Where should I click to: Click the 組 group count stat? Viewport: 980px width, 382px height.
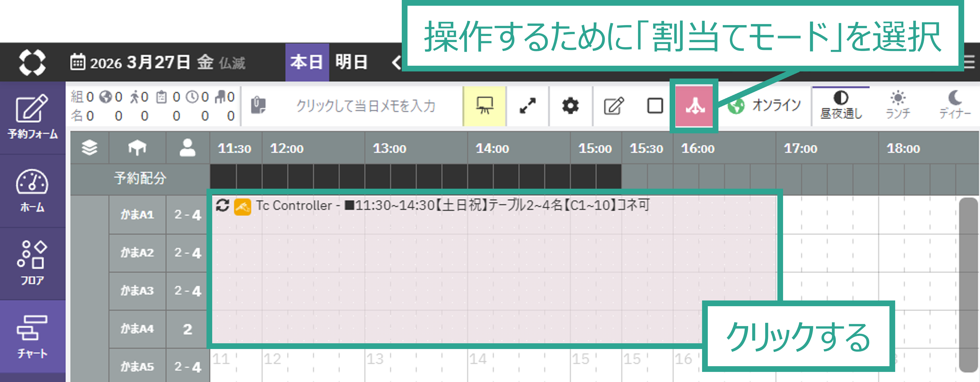click(82, 97)
